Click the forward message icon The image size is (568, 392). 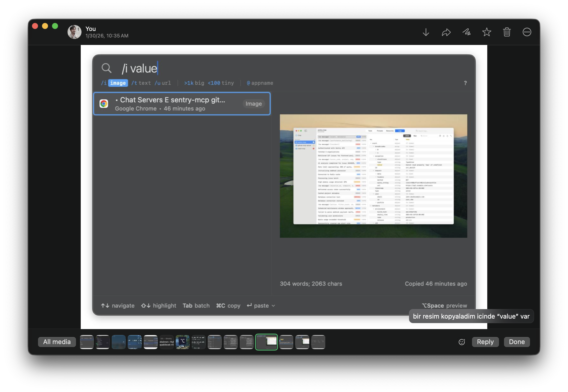(446, 32)
